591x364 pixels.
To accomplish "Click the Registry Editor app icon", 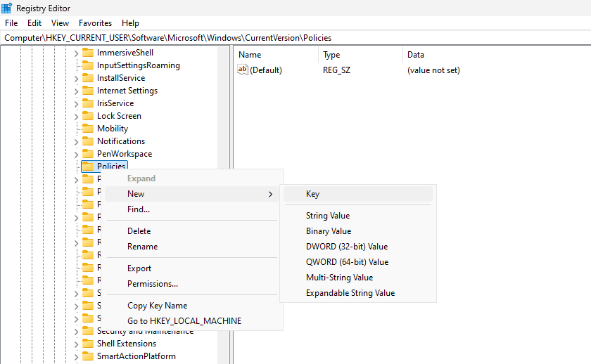I will click(7, 8).
